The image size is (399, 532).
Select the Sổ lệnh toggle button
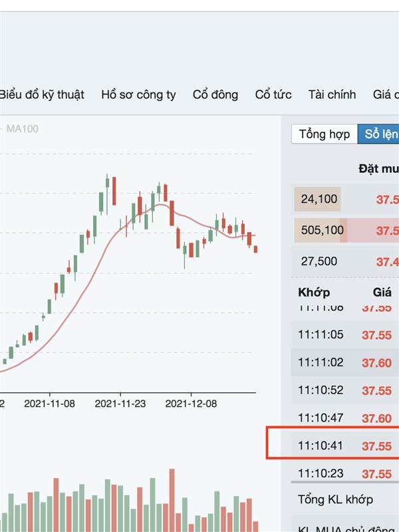coord(378,134)
